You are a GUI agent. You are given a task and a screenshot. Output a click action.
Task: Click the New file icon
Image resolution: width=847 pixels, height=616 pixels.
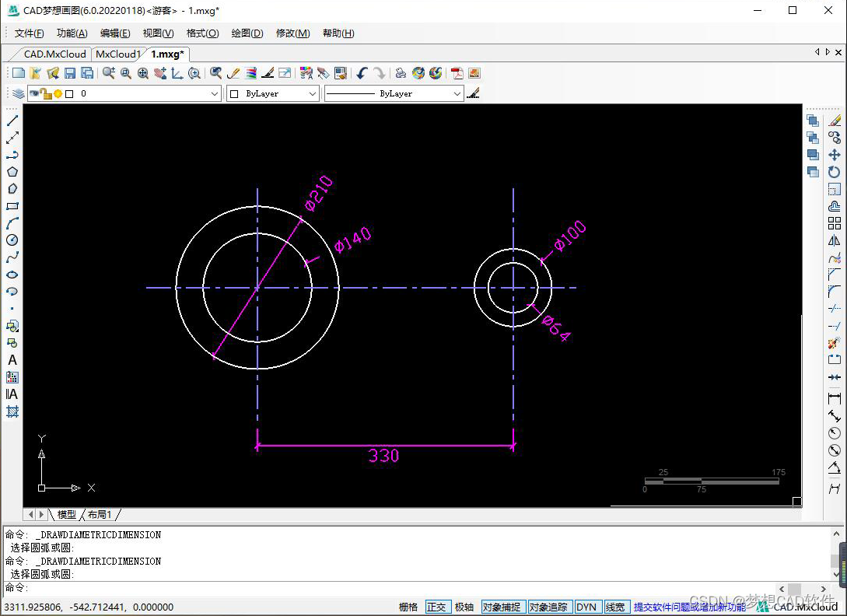click(19, 73)
